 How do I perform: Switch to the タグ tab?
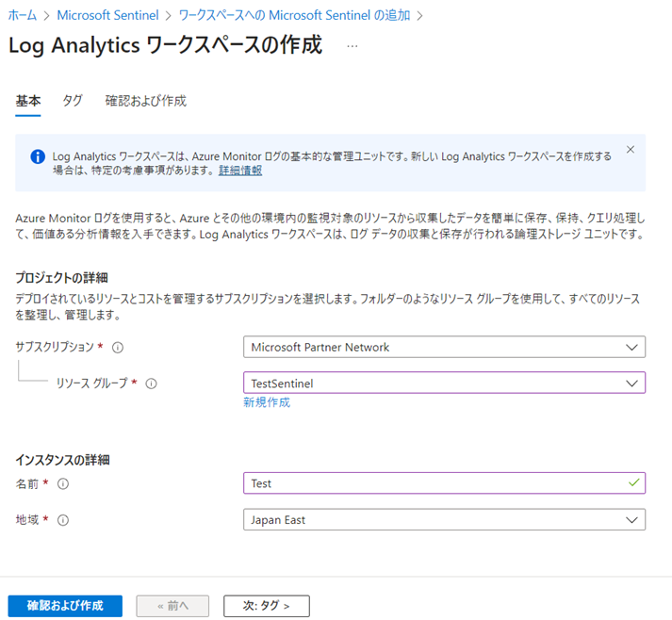coord(73,101)
